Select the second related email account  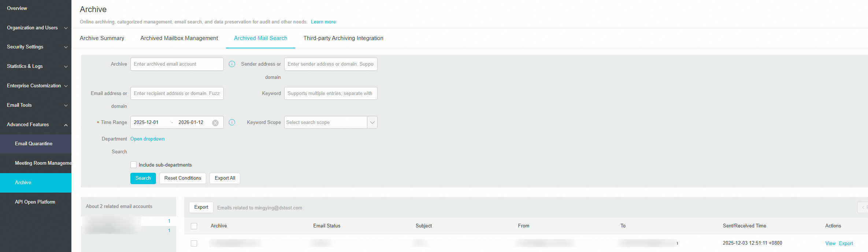point(129,230)
